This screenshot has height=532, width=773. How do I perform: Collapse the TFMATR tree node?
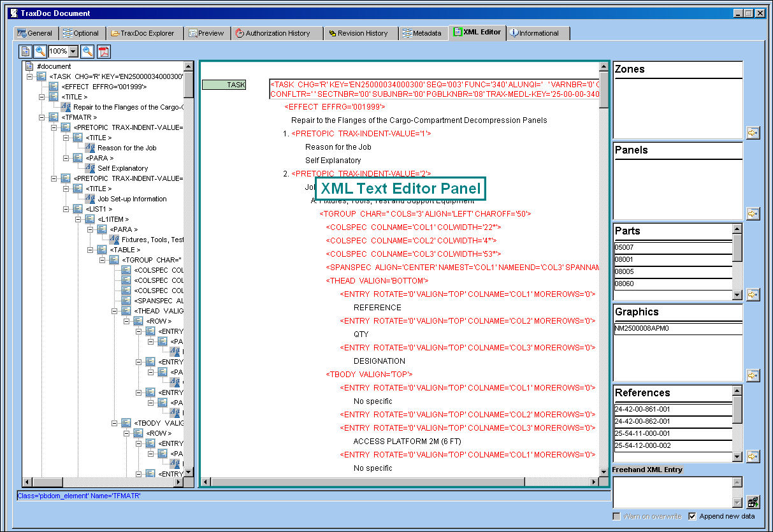point(41,117)
